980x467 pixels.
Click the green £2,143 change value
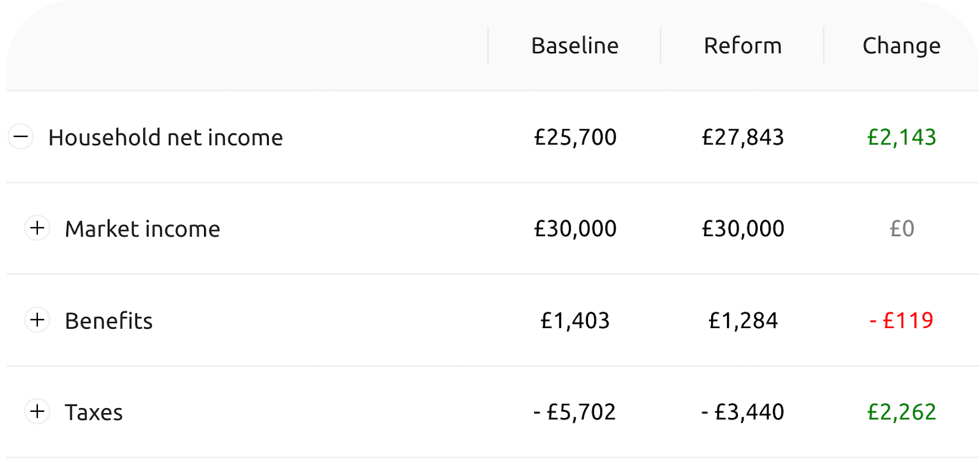902,137
